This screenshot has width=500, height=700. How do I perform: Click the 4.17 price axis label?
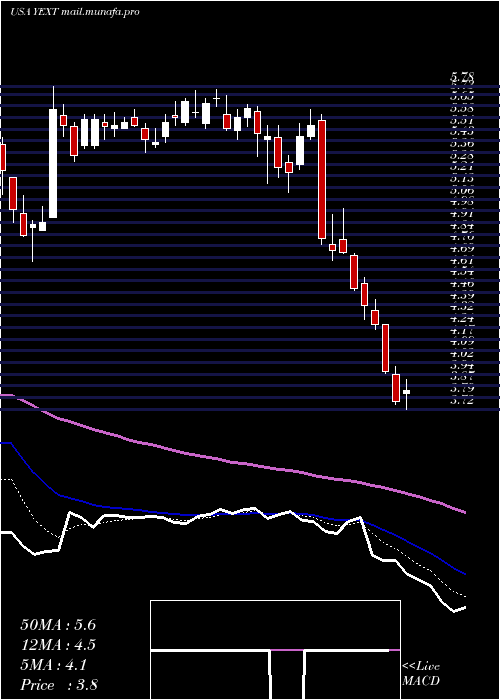click(x=462, y=331)
